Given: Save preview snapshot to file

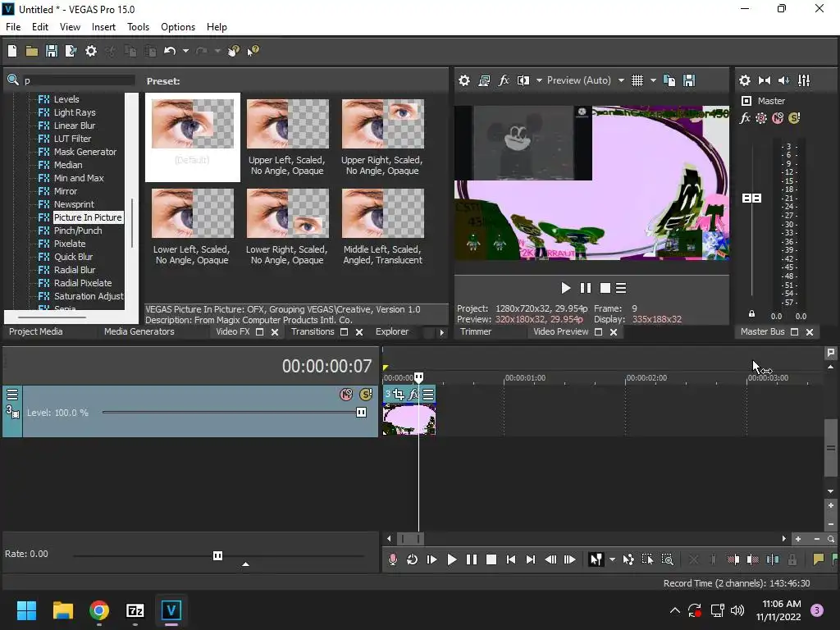Looking at the screenshot, I should pos(689,80).
